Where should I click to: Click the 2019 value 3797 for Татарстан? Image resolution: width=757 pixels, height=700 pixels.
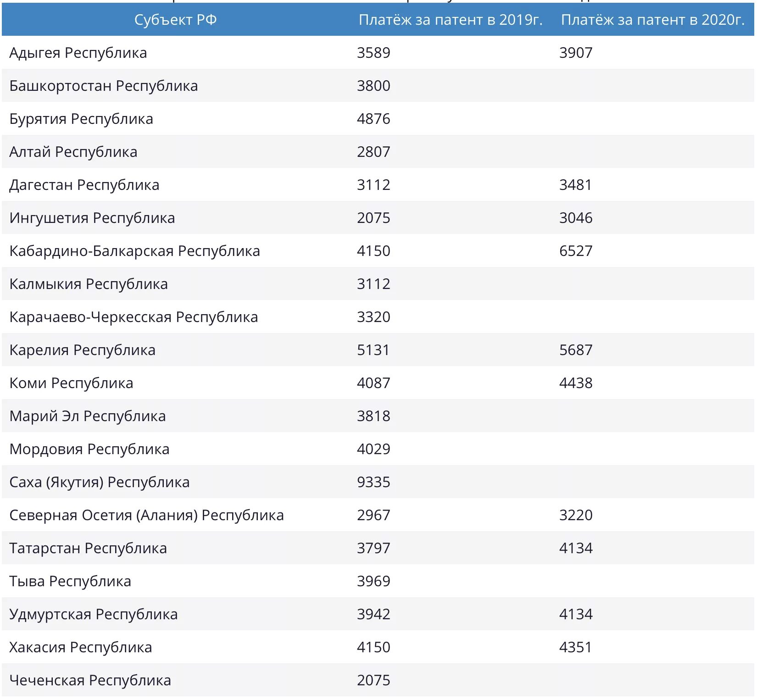coord(373,548)
